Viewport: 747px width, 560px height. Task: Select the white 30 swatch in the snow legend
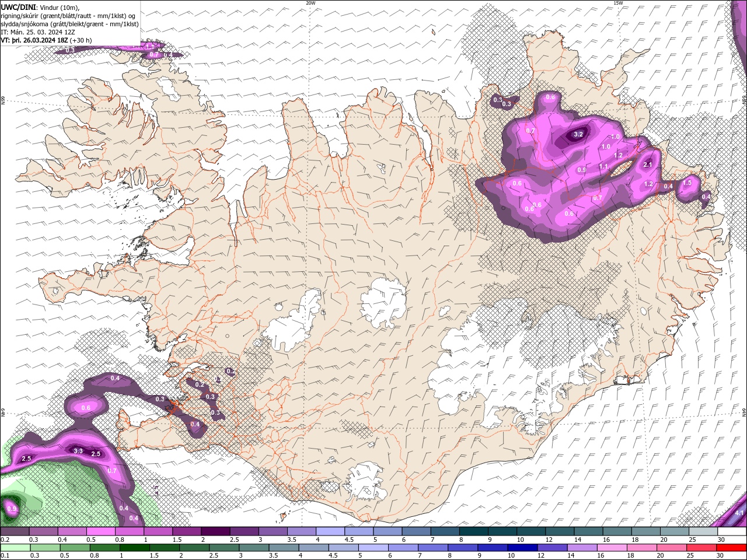732,531
